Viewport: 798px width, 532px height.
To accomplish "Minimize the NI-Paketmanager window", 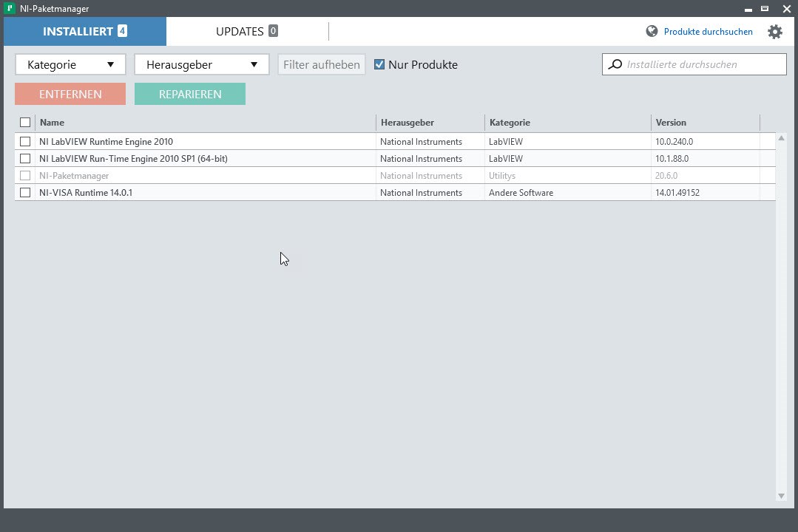I will click(x=748, y=9).
